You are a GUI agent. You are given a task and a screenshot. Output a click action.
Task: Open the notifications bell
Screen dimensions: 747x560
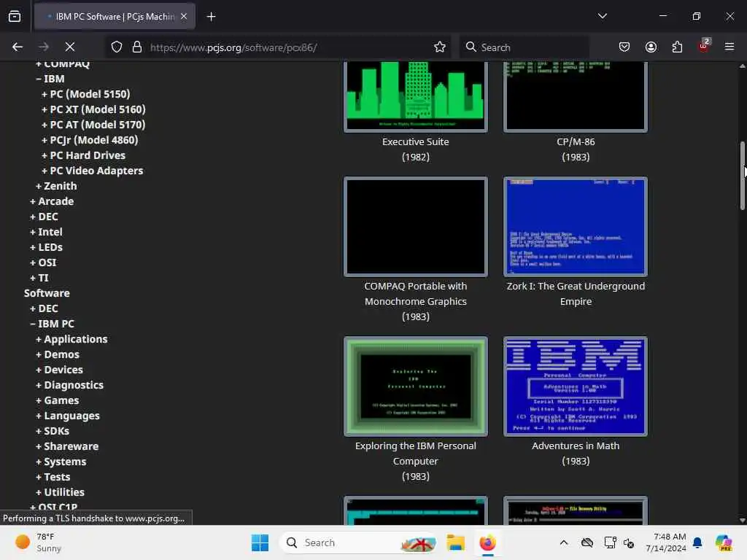(697, 542)
